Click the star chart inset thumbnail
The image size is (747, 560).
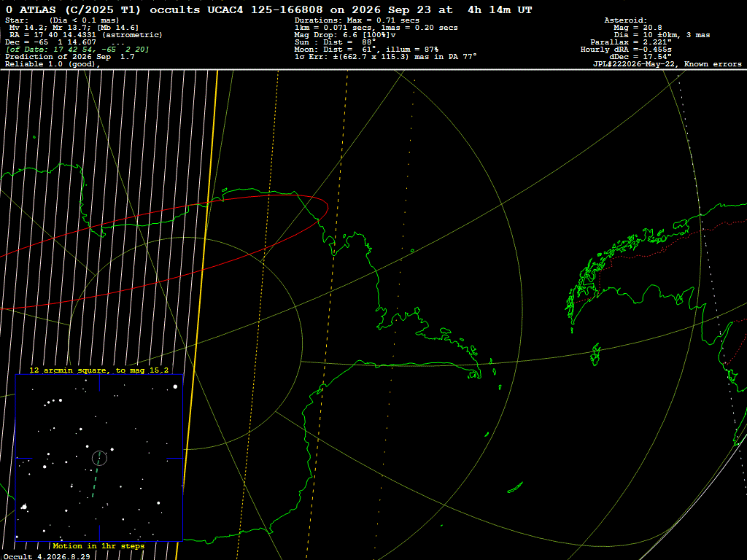pos(99,458)
